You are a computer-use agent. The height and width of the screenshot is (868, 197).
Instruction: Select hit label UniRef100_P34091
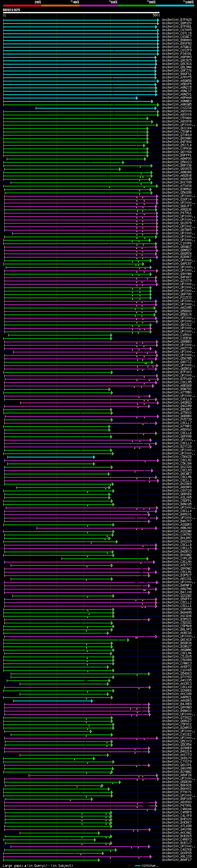tap(177, 54)
